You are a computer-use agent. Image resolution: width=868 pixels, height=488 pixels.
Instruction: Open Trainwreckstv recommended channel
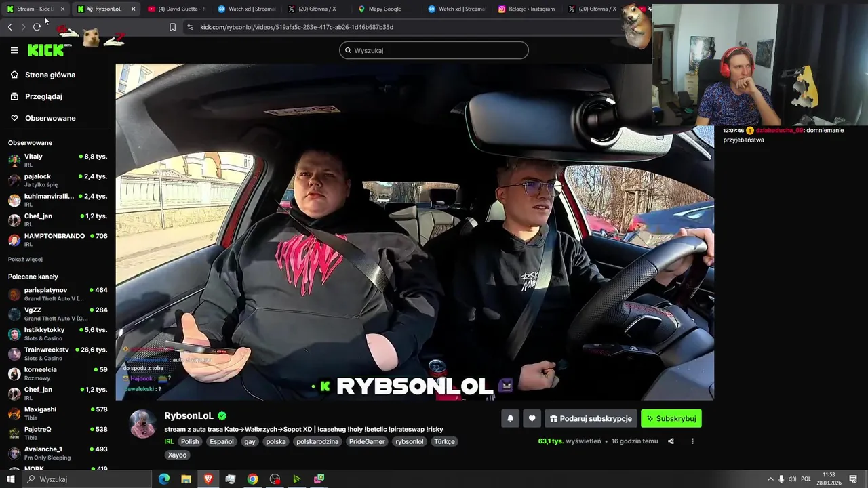58,353
